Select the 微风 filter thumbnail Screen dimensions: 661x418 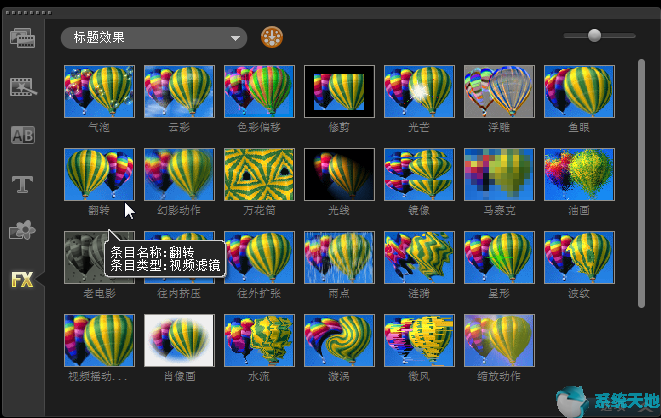tap(419, 340)
